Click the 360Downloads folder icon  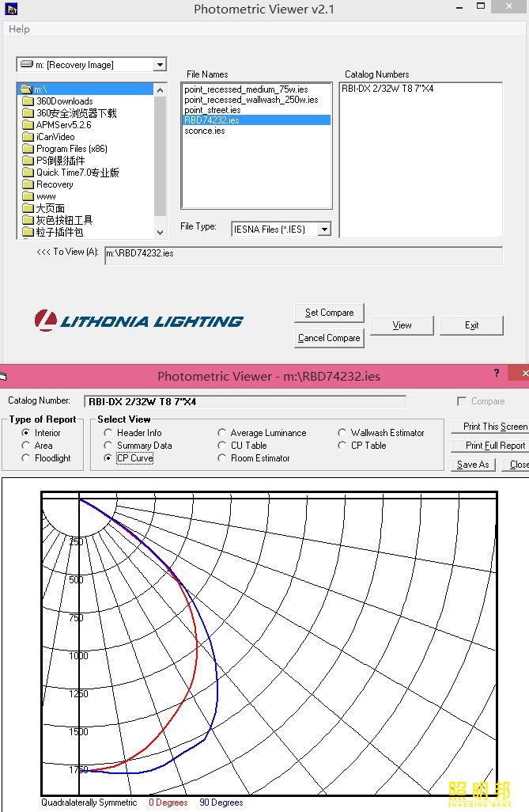[x=28, y=101]
